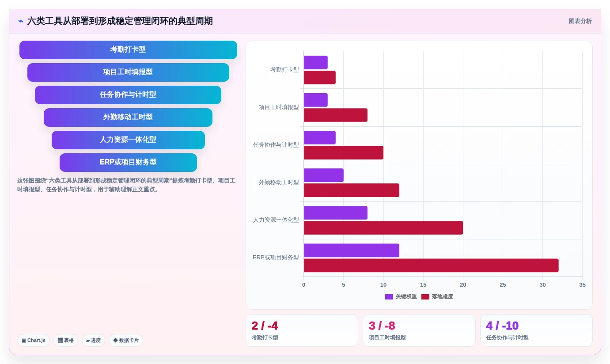Click the 落地难度 legend label
610x364 pixels.
coord(442,297)
